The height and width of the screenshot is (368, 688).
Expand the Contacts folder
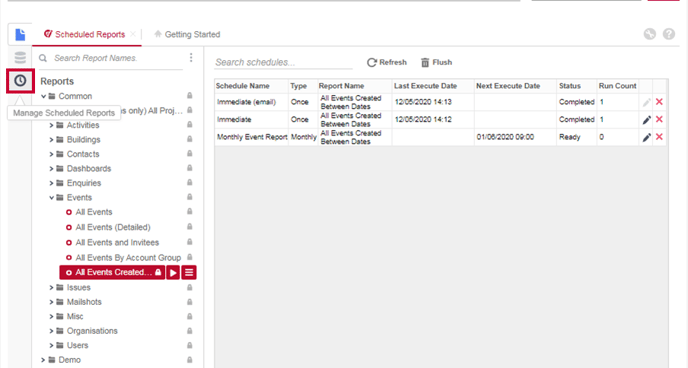coord(51,154)
